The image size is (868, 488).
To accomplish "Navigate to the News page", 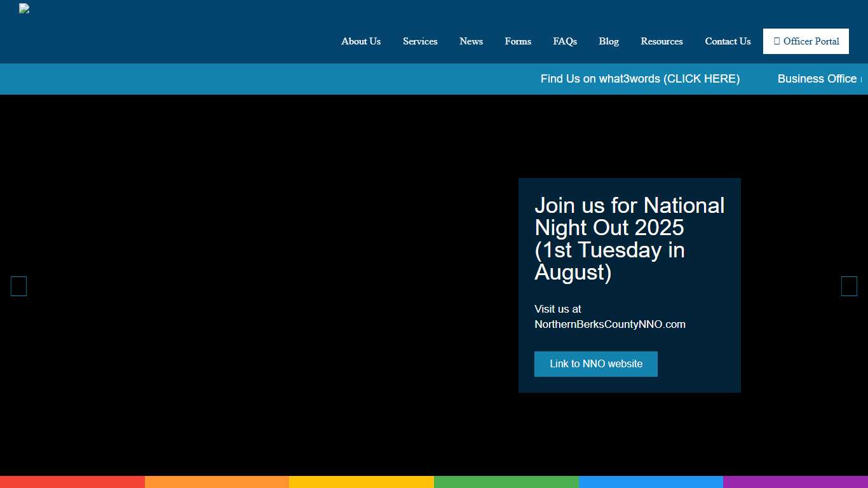I will click(471, 41).
